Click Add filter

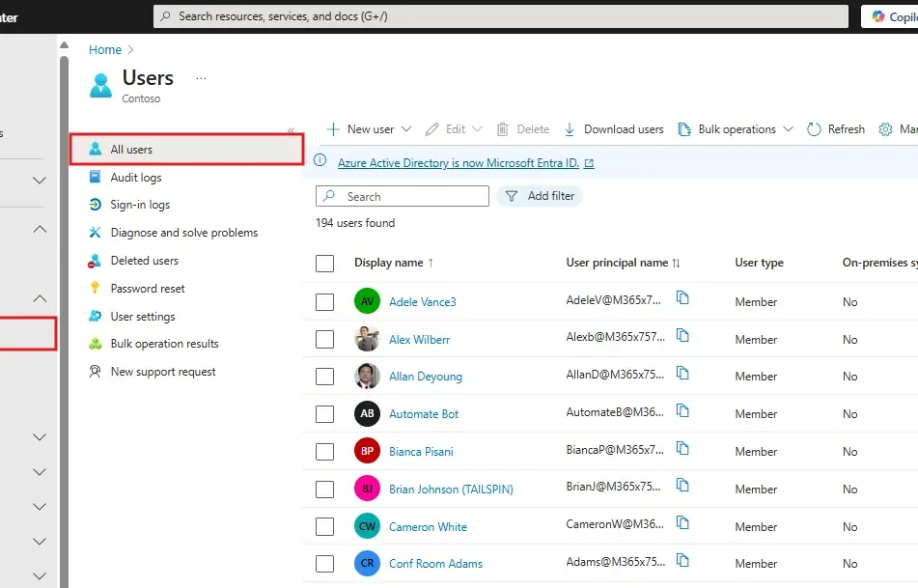click(540, 196)
